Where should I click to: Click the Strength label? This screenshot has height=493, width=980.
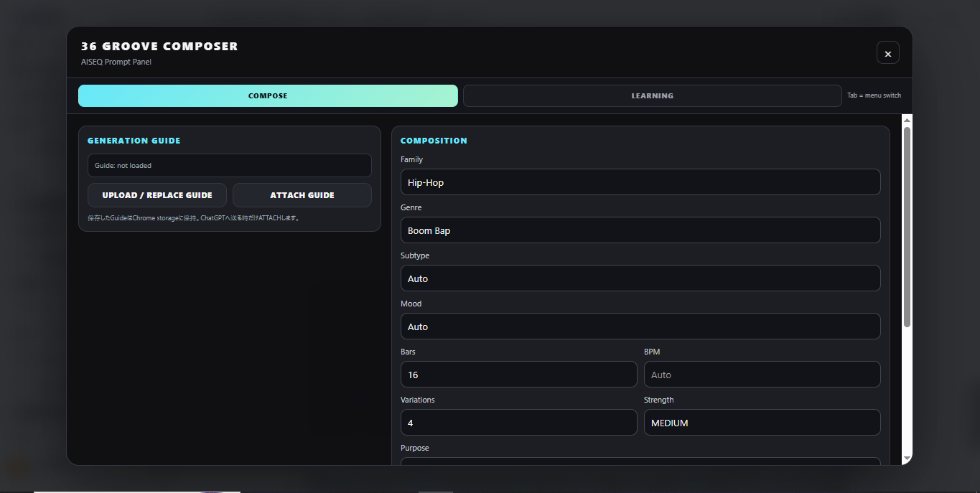point(659,400)
